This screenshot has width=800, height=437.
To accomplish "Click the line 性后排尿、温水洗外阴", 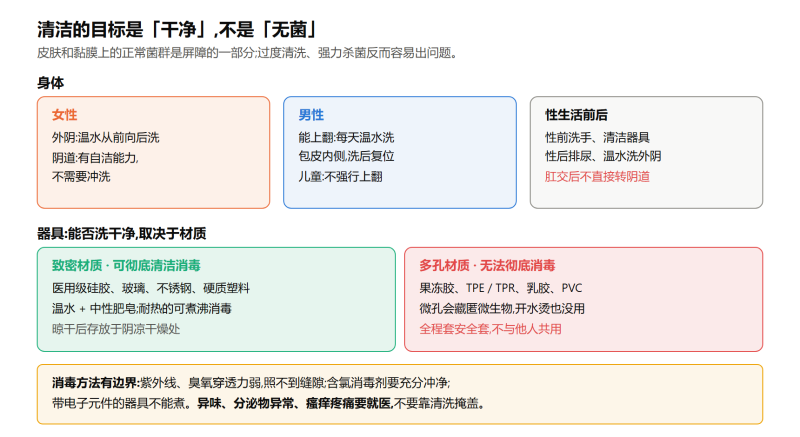I will (603, 156).
